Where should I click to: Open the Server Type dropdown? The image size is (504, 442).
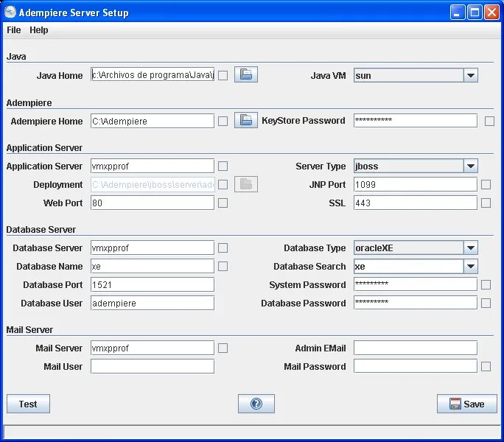click(471, 166)
